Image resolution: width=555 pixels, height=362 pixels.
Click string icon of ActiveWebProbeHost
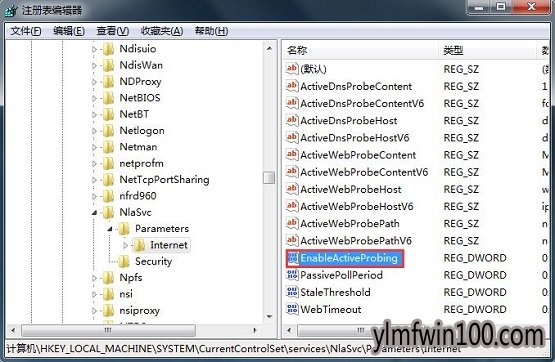click(292, 189)
